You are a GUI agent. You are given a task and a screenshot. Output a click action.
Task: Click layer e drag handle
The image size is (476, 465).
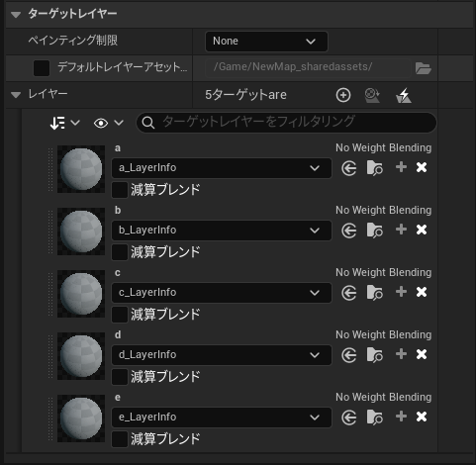(50, 418)
